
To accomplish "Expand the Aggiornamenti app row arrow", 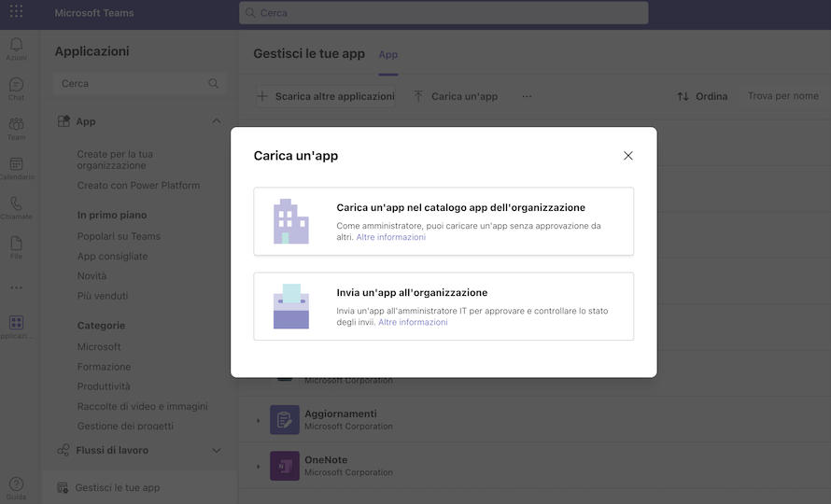I will [259, 421].
